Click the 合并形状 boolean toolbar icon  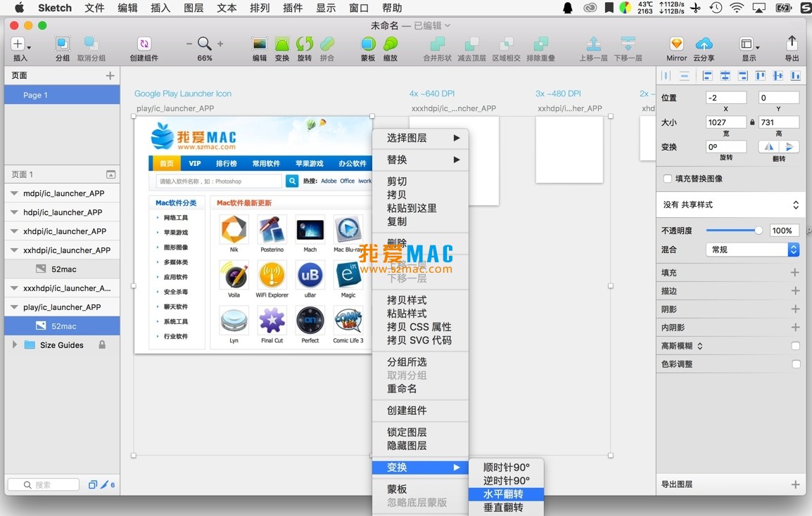click(x=437, y=44)
